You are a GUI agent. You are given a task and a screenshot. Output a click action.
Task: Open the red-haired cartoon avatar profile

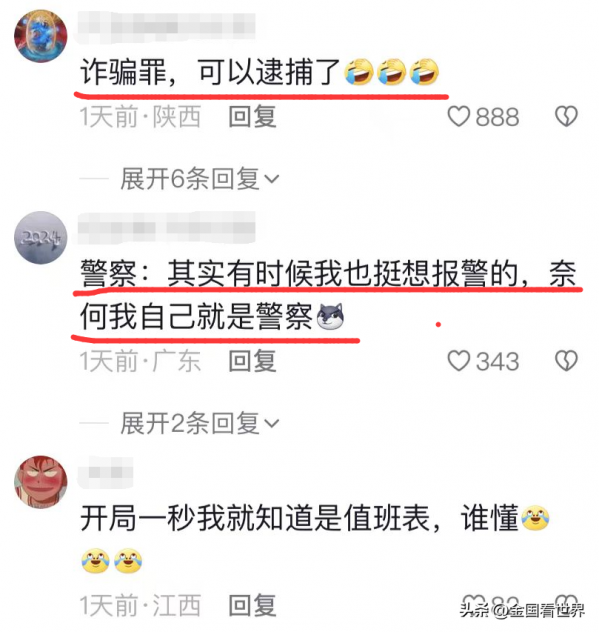point(41,482)
